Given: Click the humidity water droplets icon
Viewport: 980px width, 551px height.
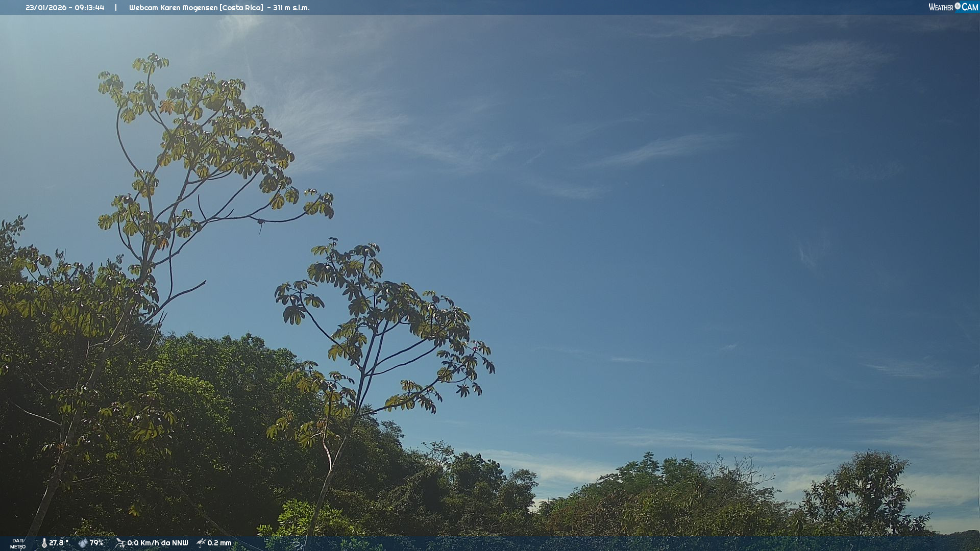Looking at the screenshot, I should [x=83, y=543].
